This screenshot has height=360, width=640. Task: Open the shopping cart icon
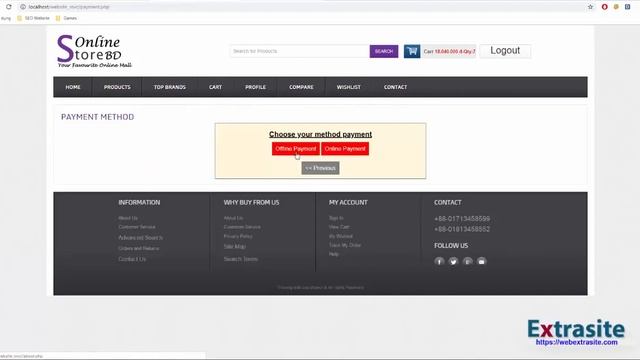(x=412, y=51)
